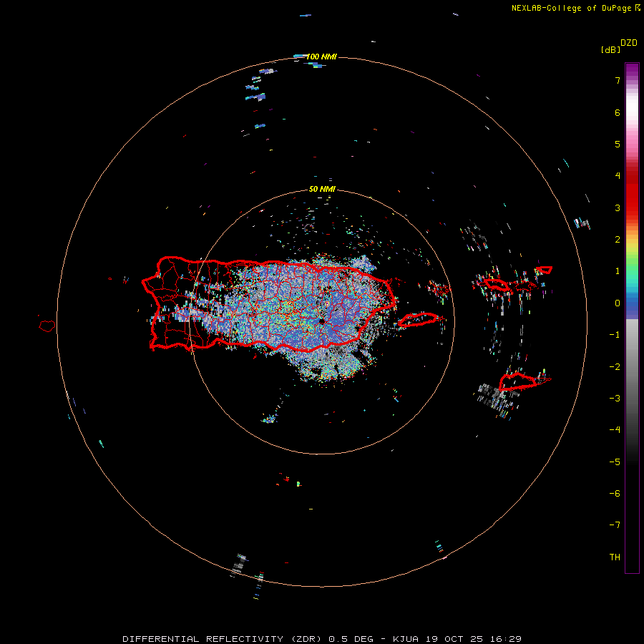The height and width of the screenshot is (644, 644).
Task: Click the "TH" label on the color scale
Action: point(615,557)
